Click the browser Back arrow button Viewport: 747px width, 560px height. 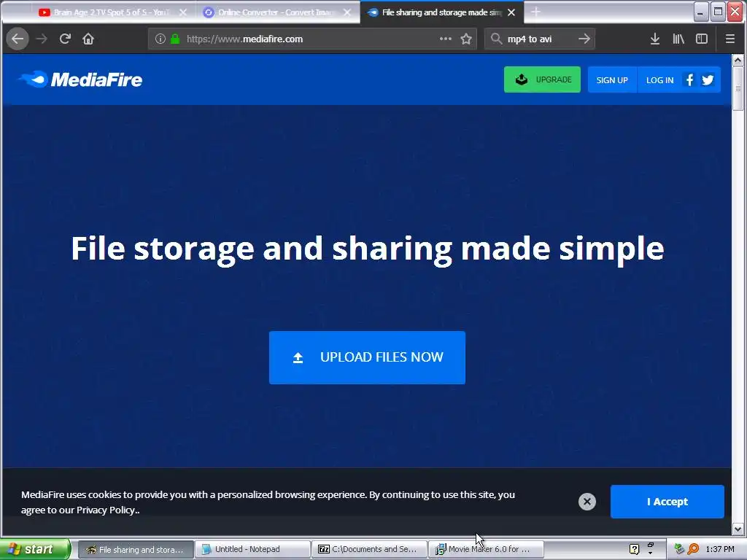tap(18, 39)
